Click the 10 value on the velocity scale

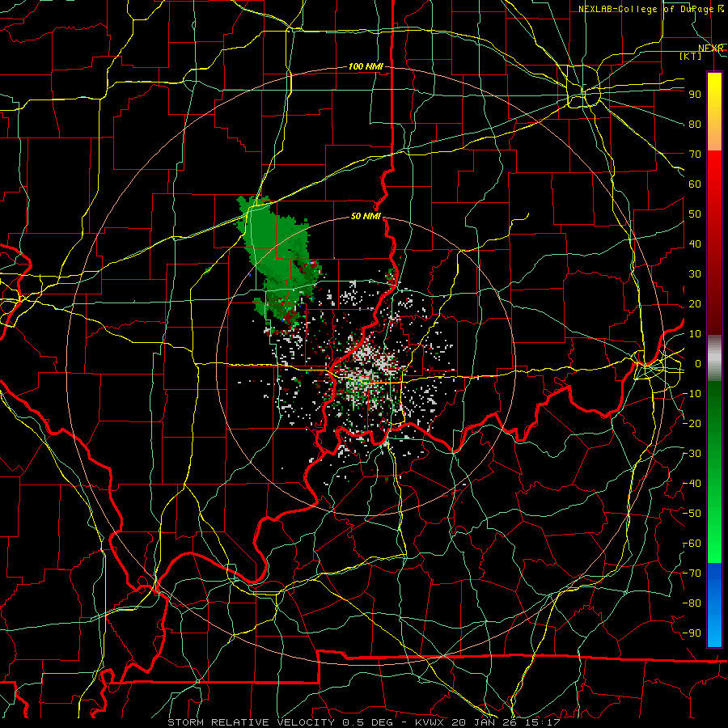coord(695,334)
